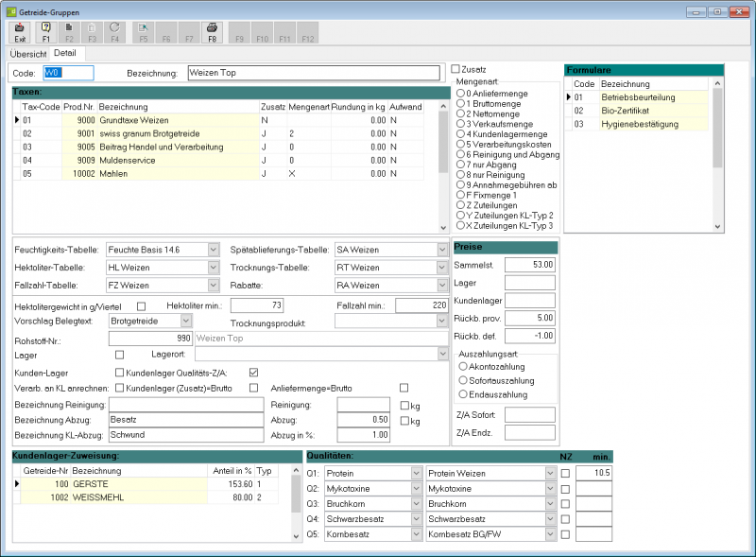This screenshot has width=756, height=557.
Task: Open the Kornbesatz BG/FW dropdown
Action: point(550,534)
